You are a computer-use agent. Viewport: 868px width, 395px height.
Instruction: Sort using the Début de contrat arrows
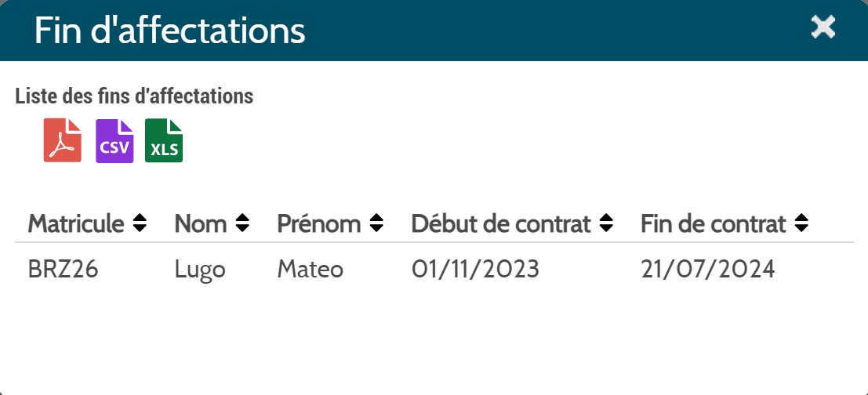[607, 223]
